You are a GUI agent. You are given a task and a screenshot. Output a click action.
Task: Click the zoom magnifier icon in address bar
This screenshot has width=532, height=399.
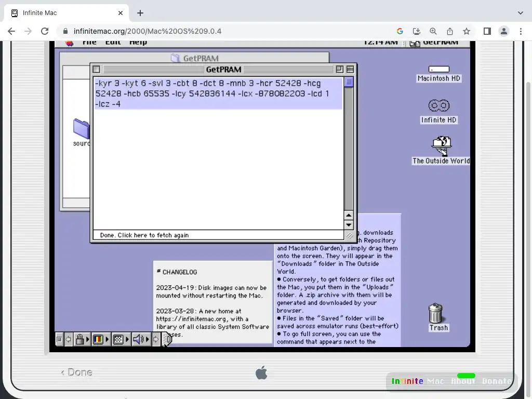click(433, 31)
